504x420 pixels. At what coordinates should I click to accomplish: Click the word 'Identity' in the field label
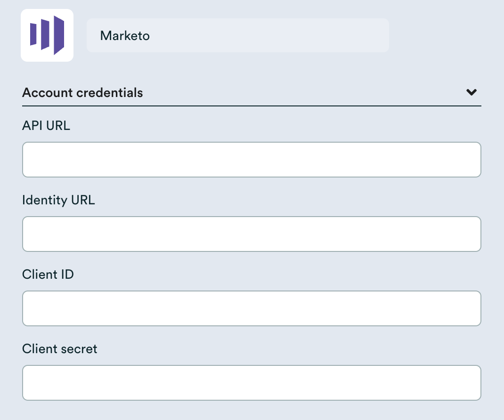click(45, 200)
